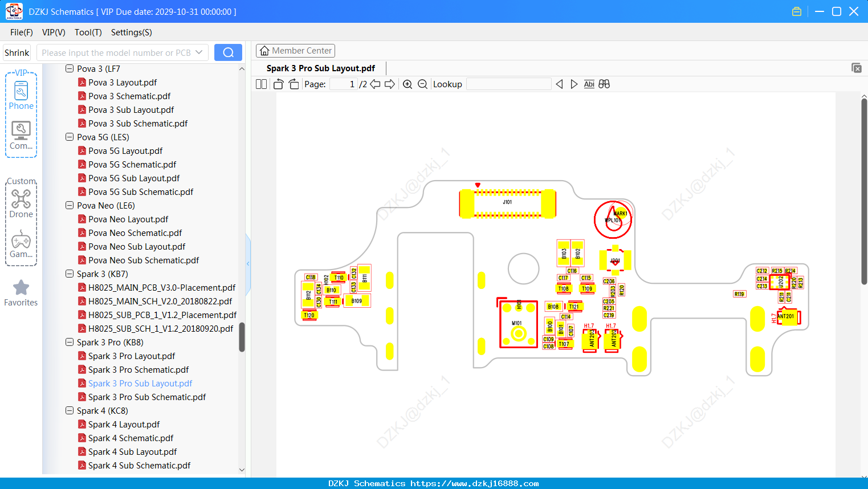Collapse the Spark 3 (KB7) folder

(x=70, y=274)
